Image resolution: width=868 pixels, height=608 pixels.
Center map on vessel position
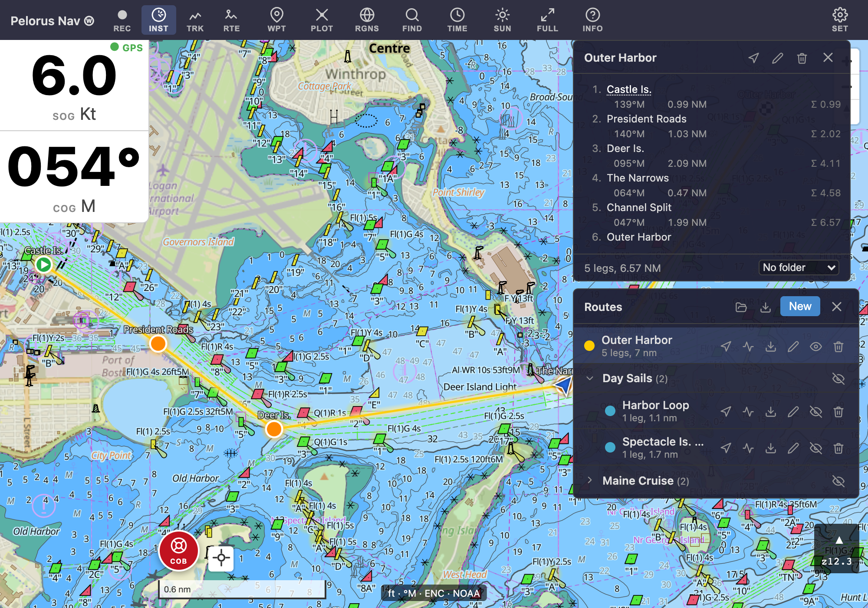(221, 558)
